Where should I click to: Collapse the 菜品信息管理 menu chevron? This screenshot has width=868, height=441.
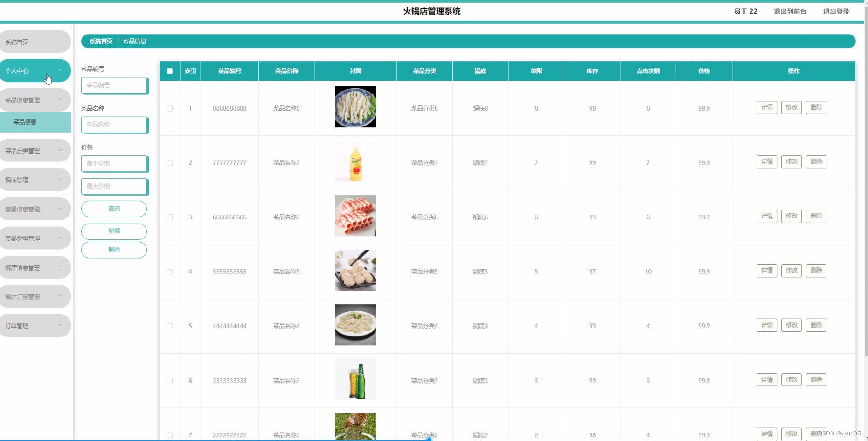60,99
